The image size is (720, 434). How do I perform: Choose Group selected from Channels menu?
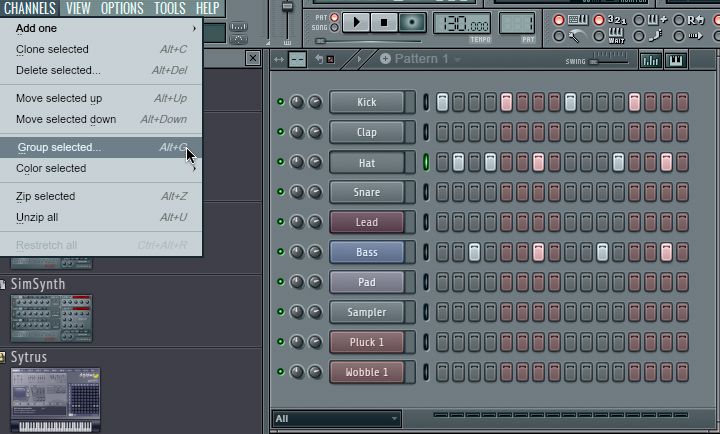tap(101, 147)
